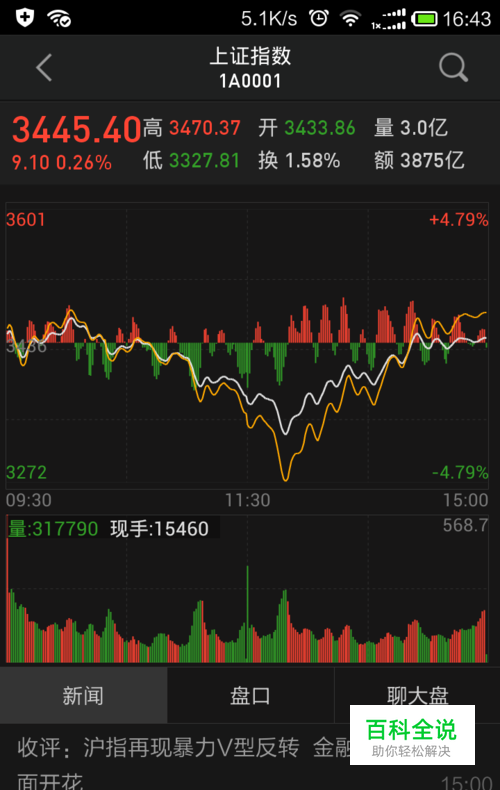The height and width of the screenshot is (790, 500).
Task: Tap the 16:43 status bar clock
Action: coord(467,19)
